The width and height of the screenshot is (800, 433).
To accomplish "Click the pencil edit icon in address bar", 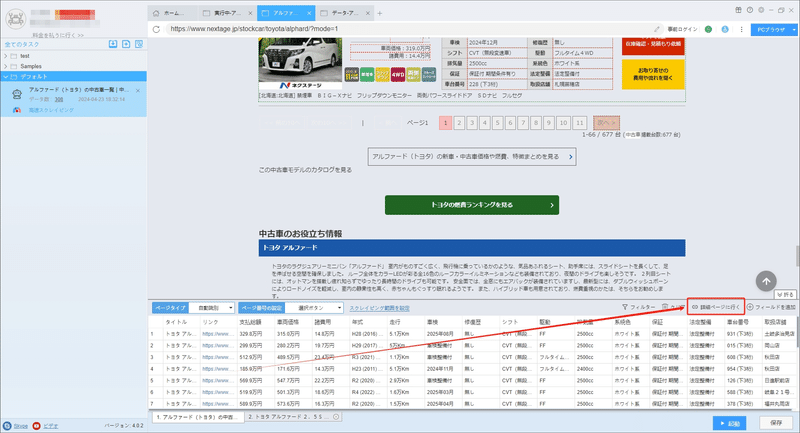I will 657,29.
